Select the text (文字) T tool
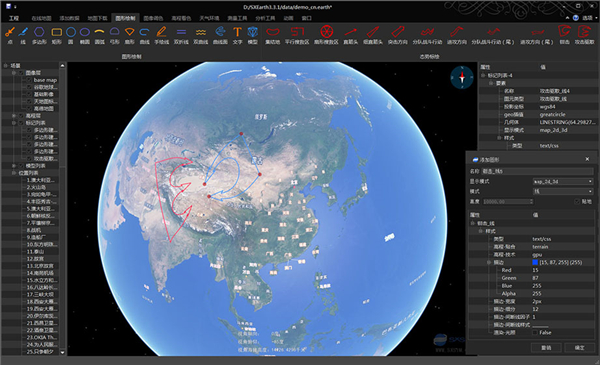This screenshot has height=365, width=600. click(x=237, y=35)
